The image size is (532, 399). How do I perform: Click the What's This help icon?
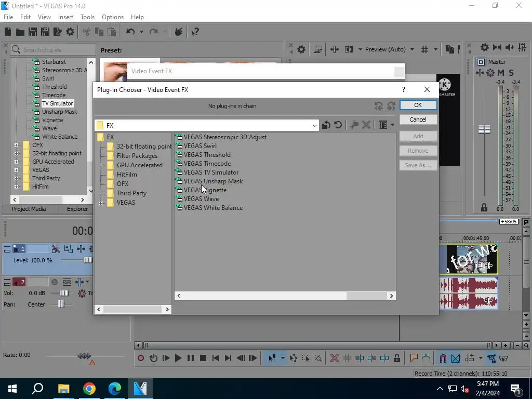[x=195, y=32]
